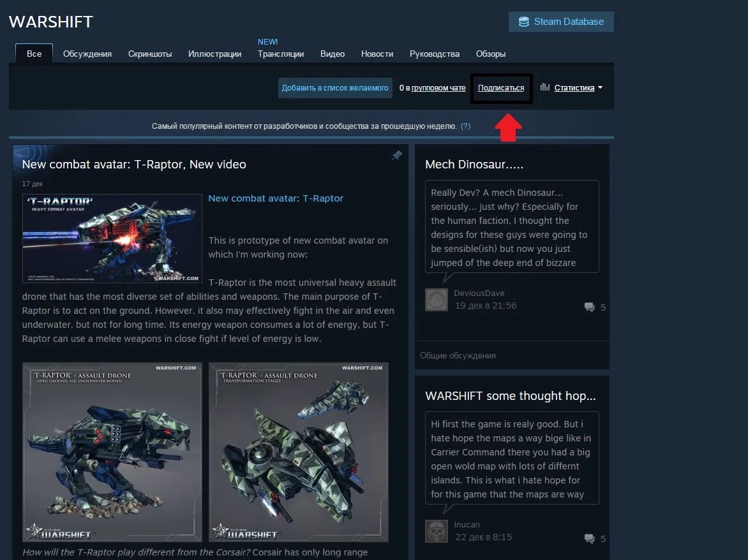Click the statistics bar chart icon
Image resolution: width=748 pixels, height=560 pixels.
tap(545, 87)
